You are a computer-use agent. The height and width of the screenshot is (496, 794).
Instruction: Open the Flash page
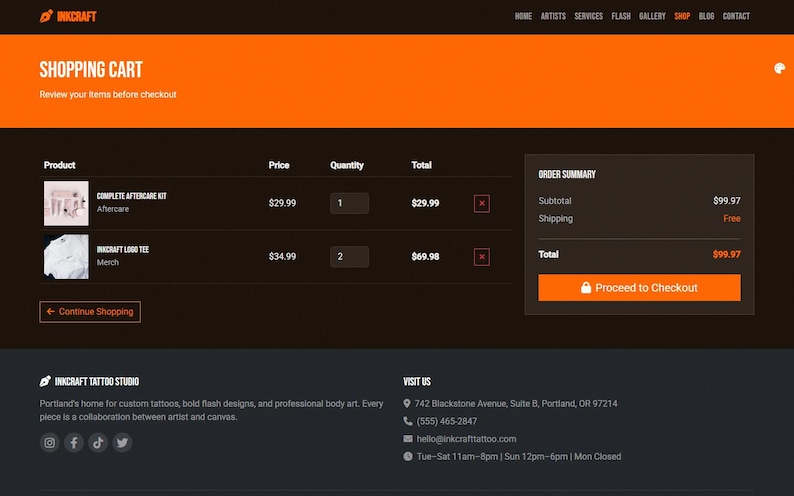(x=621, y=16)
